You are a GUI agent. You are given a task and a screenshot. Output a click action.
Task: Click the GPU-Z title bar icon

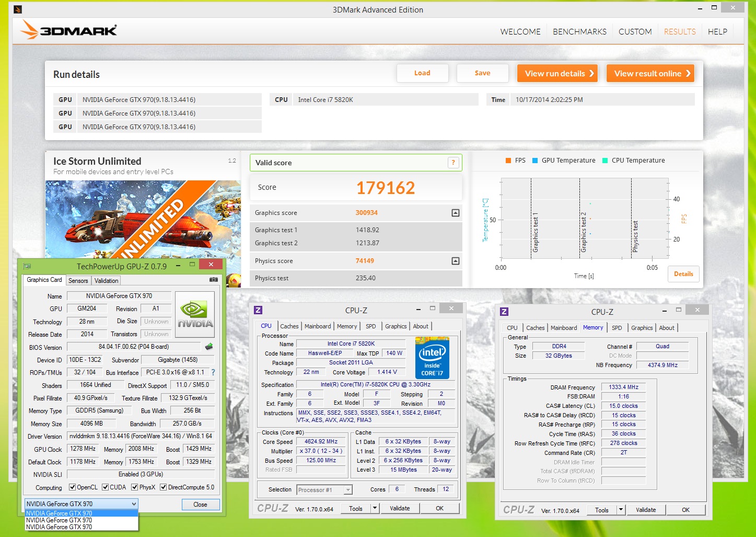tap(27, 266)
